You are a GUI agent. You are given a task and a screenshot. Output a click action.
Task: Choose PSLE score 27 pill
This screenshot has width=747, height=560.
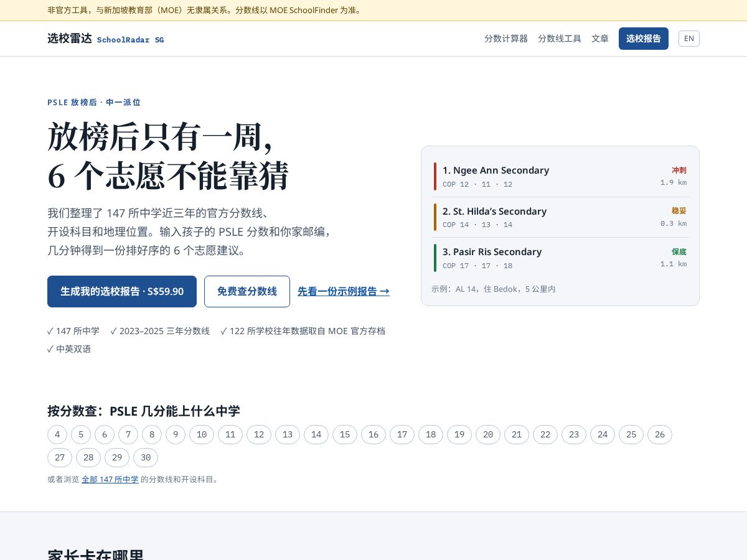click(60, 457)
